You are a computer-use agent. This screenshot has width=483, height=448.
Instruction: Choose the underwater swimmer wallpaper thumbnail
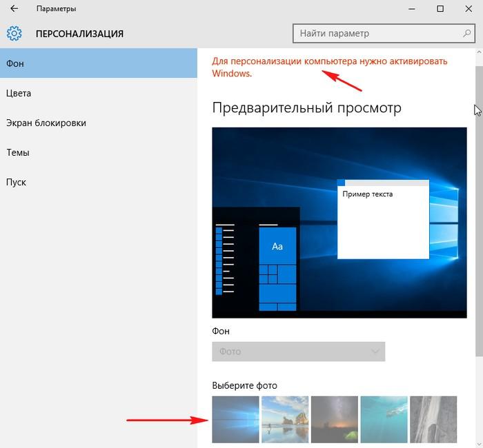coord(384,419)
